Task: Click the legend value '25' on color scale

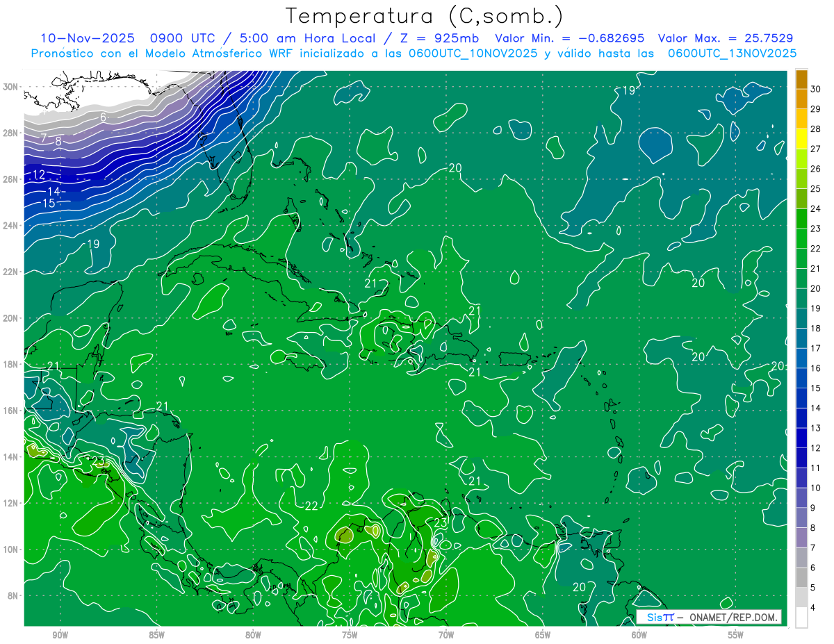Action: click(x=816, y=188)
